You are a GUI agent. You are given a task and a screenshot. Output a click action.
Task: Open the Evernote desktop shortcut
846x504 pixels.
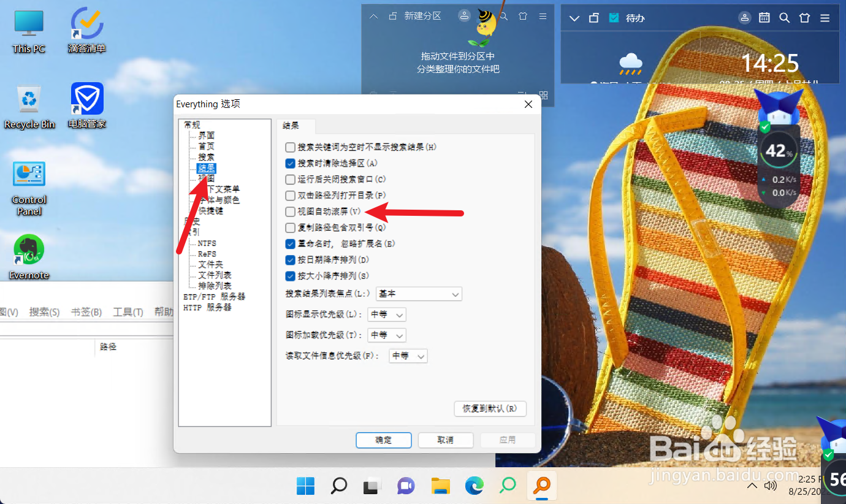coord(29,257)
